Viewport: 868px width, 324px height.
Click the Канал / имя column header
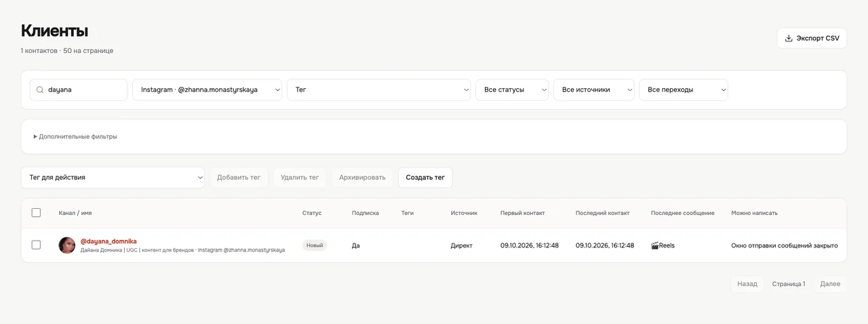click(x=75, y=213)
